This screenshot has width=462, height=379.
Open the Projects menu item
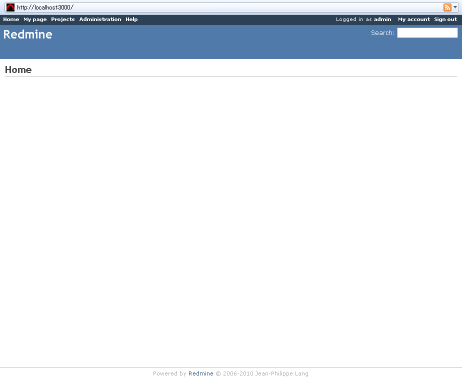point(63,19)
